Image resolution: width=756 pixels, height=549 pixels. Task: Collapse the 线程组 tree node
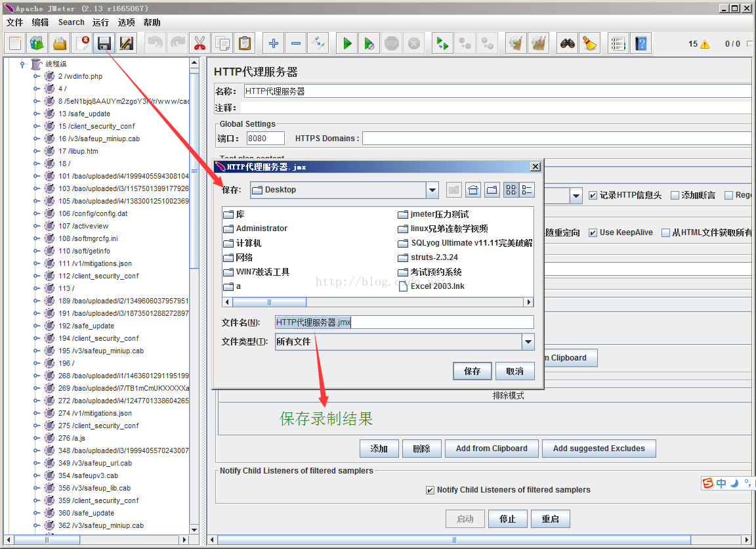coord(22,64)
